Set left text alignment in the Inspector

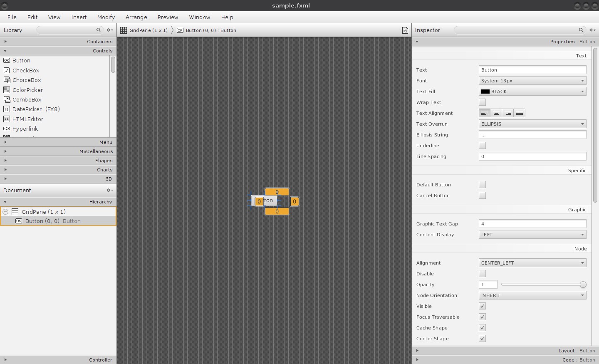click(484, 113)
